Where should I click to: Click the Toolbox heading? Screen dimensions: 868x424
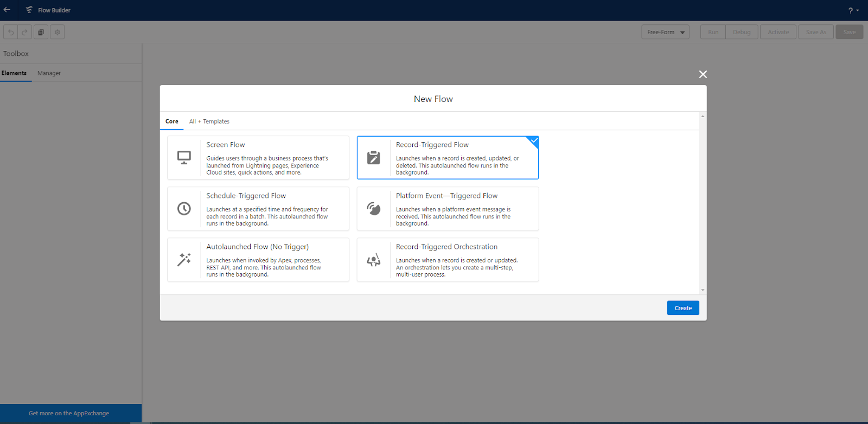[x=16, y=54]
